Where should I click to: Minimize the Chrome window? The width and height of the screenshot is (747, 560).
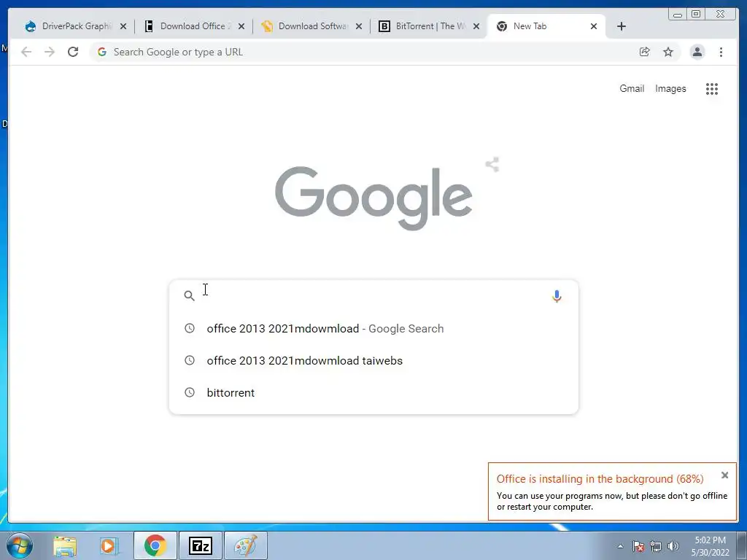678,15
